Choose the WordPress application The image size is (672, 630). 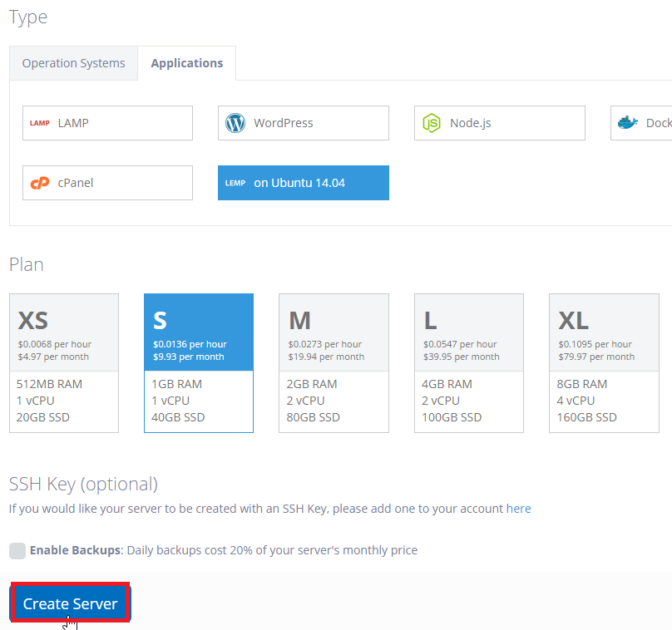(x=304, y=123)
